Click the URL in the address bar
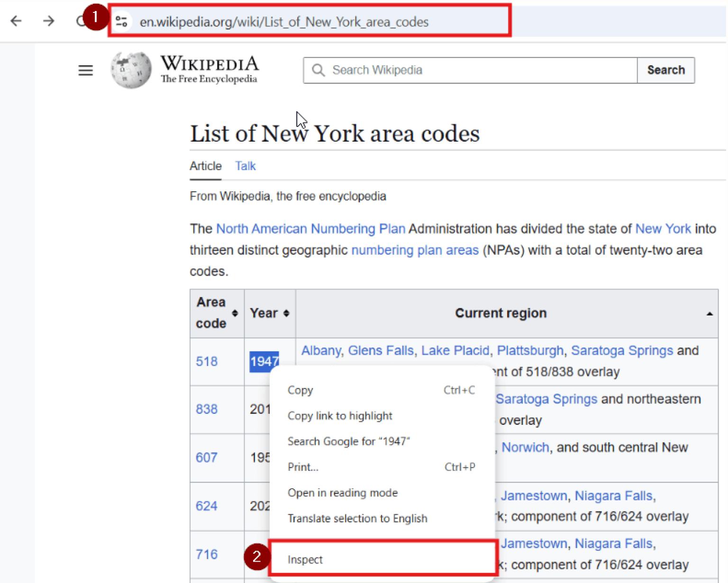The width and height of the screenshot is (728, 583). (x=284, y=22)
